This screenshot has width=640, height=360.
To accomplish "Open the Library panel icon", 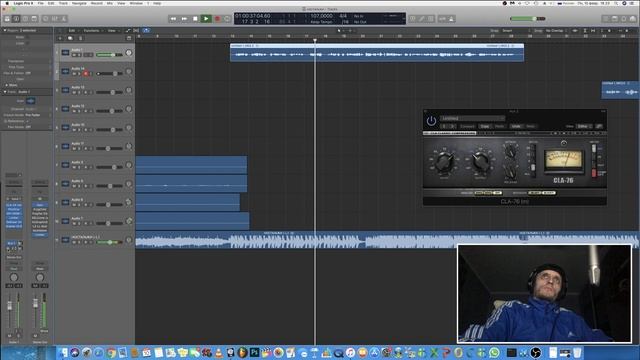I will pyautogui.click(x=7, y=19).
